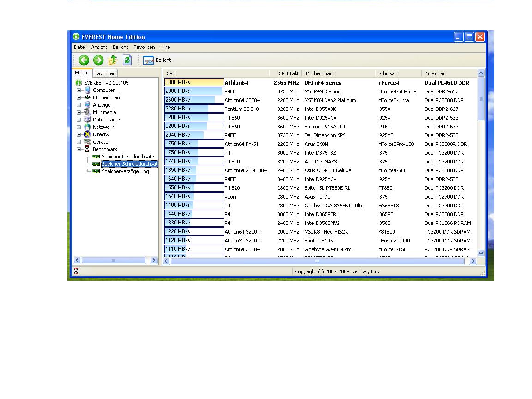Sort by the Speicher column header
The height and width of the screenshot is (399, 532).
point(449,73)
